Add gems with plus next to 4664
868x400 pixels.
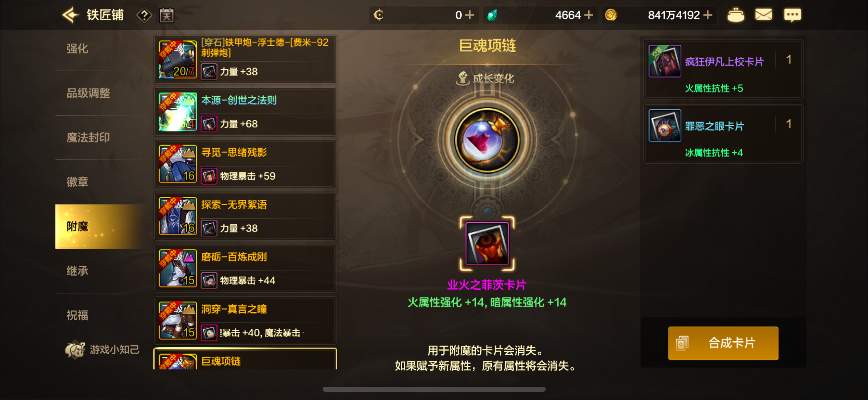(x=589, y=15)
